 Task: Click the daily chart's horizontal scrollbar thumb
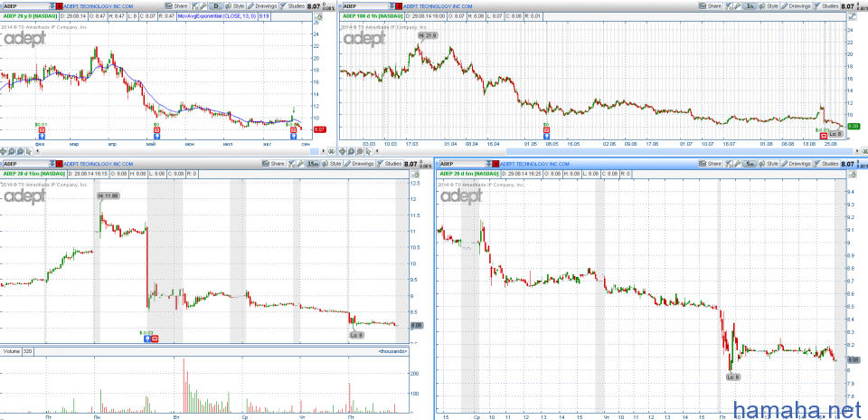tap(314, 151)
